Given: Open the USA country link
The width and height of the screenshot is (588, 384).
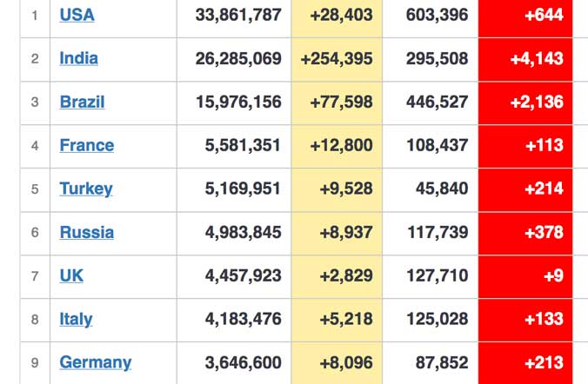Looking at the screenshot, I should point(77,15).
